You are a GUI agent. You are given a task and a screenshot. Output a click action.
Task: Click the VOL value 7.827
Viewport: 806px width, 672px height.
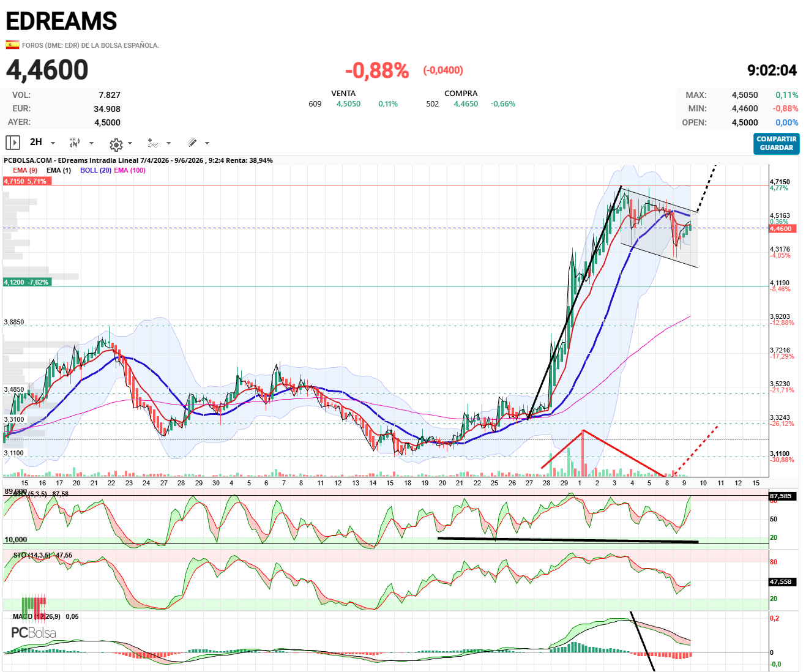110,95
